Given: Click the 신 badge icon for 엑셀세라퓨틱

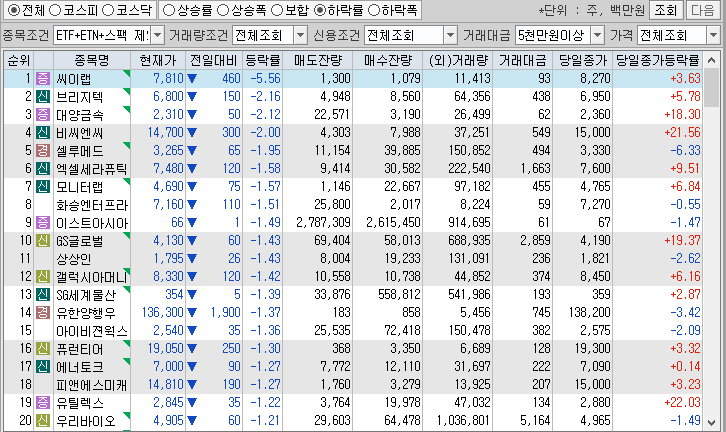Looking at the screenshot, I should tap(43, 169).
